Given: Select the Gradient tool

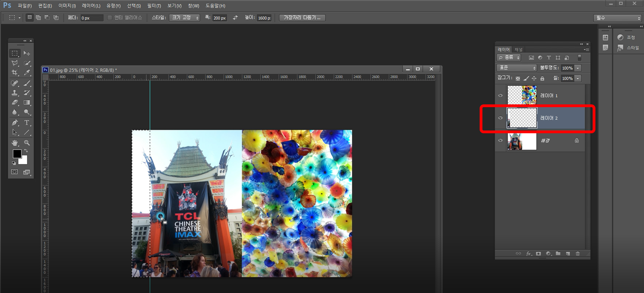Looking at the screenshot, I should [x=27, y=102].
